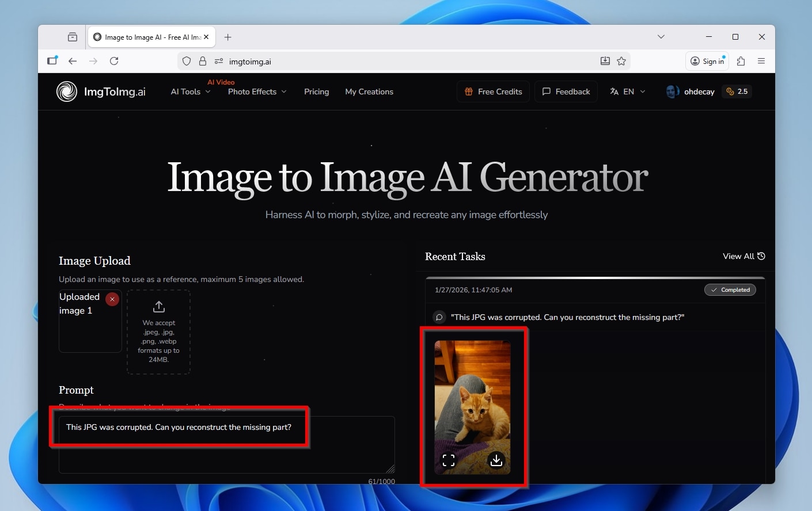The height and width of the screenshot is (511, 812).
Task: Click the upload image dropzone icon
Action: [x=159, y=307]
